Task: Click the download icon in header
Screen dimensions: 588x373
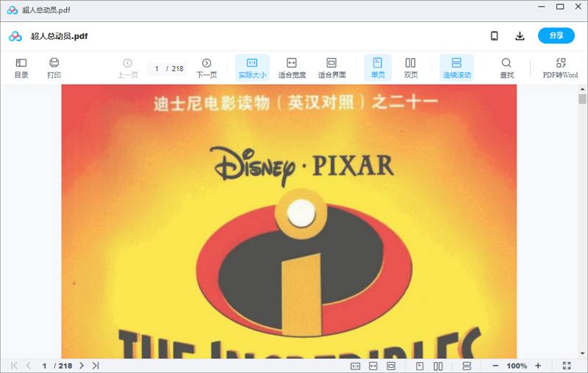Action: coord(520,36)
